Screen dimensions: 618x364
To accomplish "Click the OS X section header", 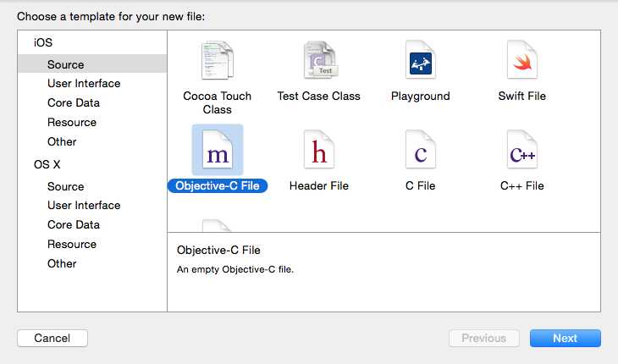I will click(x=47, y=165).
